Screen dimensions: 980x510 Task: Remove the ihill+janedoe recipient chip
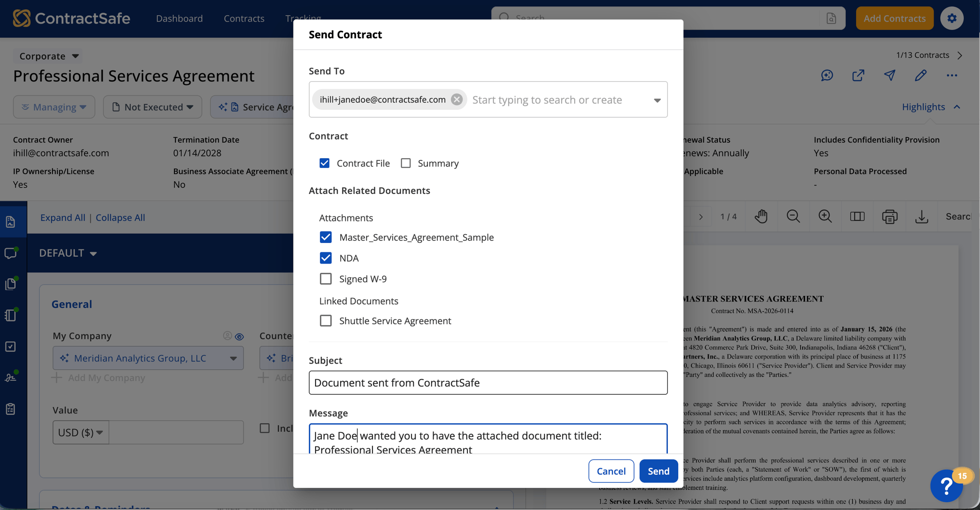[457, 99]
